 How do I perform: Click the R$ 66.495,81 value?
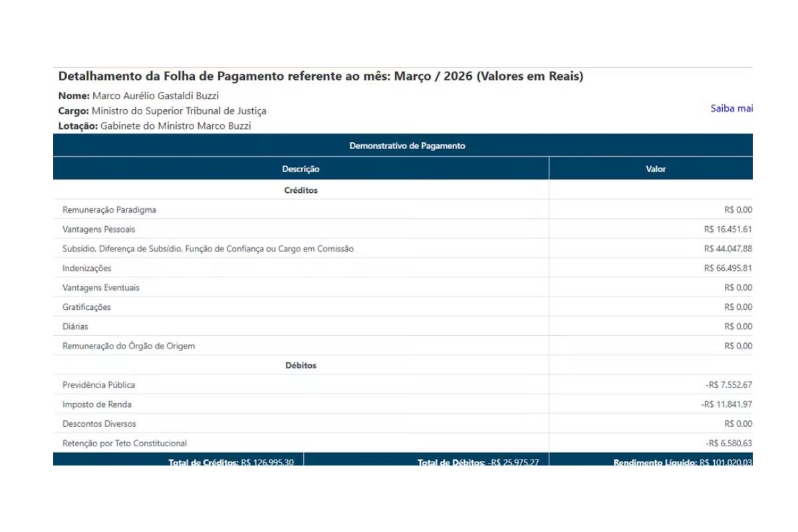tap(728, 268)
